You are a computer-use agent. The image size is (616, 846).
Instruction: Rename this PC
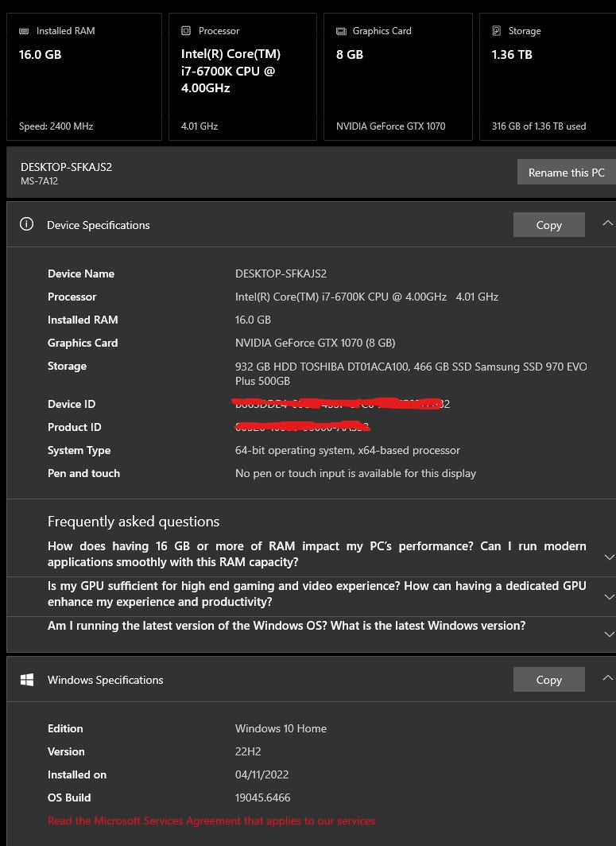coord(567,172)
